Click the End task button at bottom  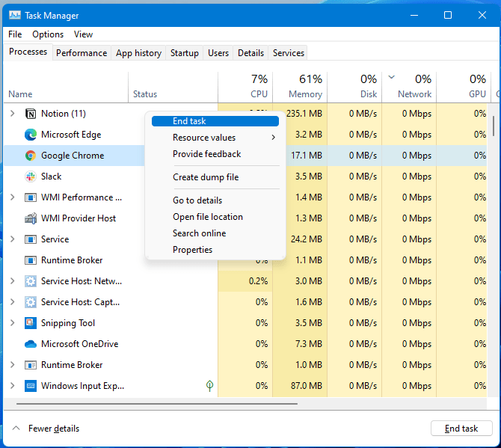461,429
